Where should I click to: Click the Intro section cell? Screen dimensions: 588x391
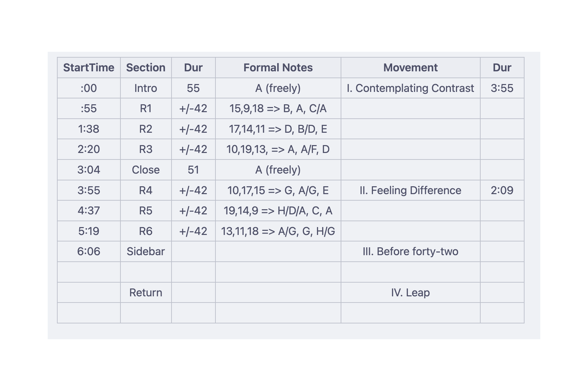click(x=146, y=88)
